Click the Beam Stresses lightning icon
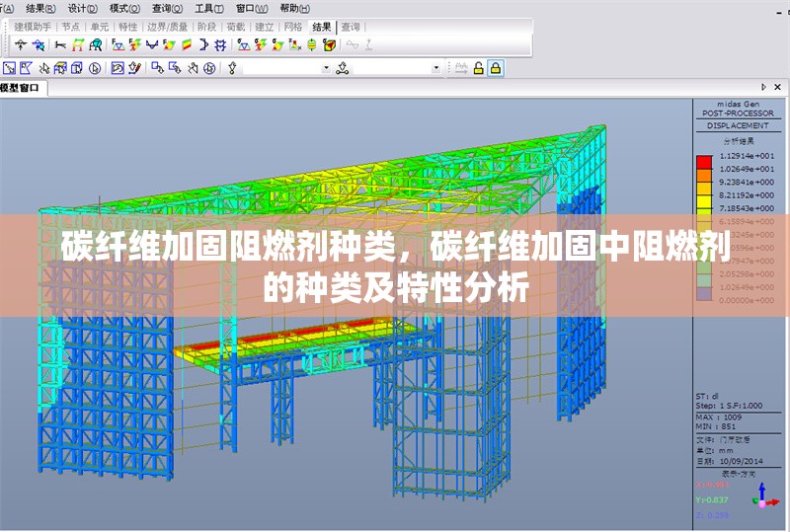The image size is (790, 532). click(260, 45)
